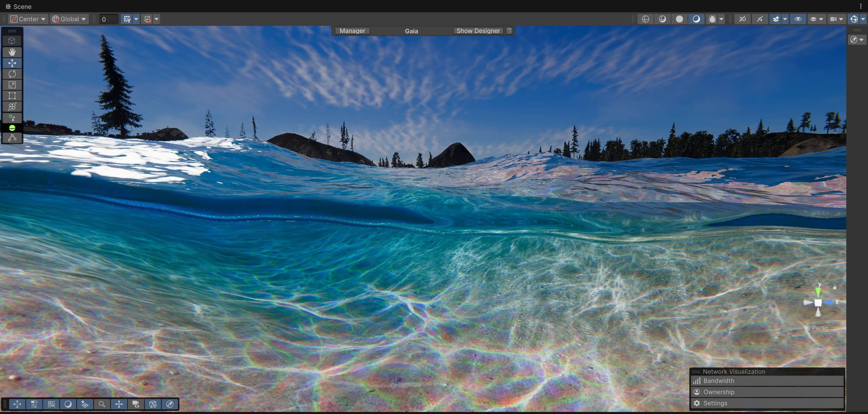This screenshot has width=868, height=414.
Task: Click the Show Designer button
Action: (x=478, y=31)
